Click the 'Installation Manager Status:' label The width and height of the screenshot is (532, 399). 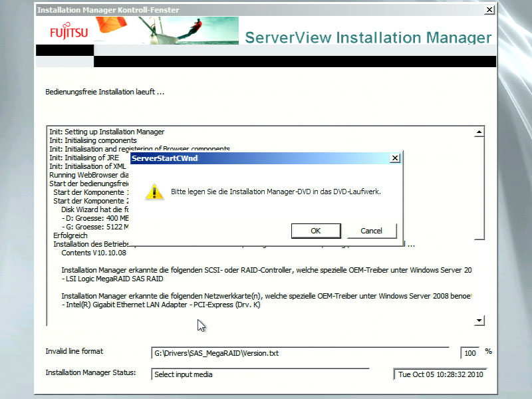(90, 372)
